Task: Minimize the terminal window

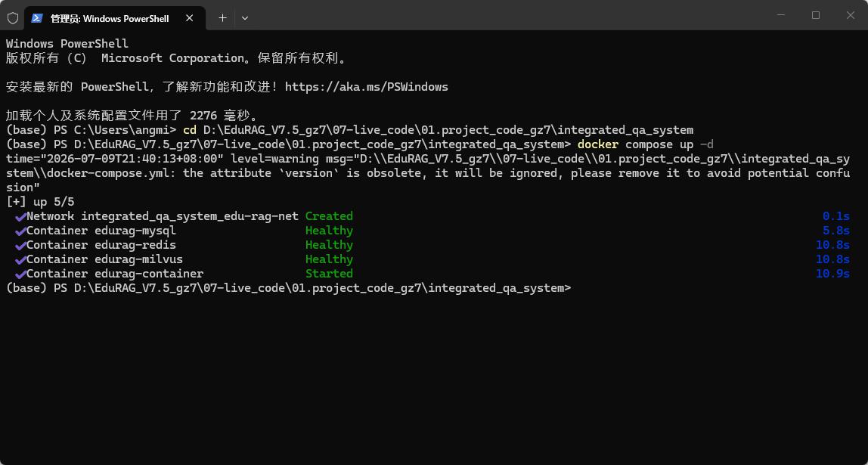Action: [781, 15]
